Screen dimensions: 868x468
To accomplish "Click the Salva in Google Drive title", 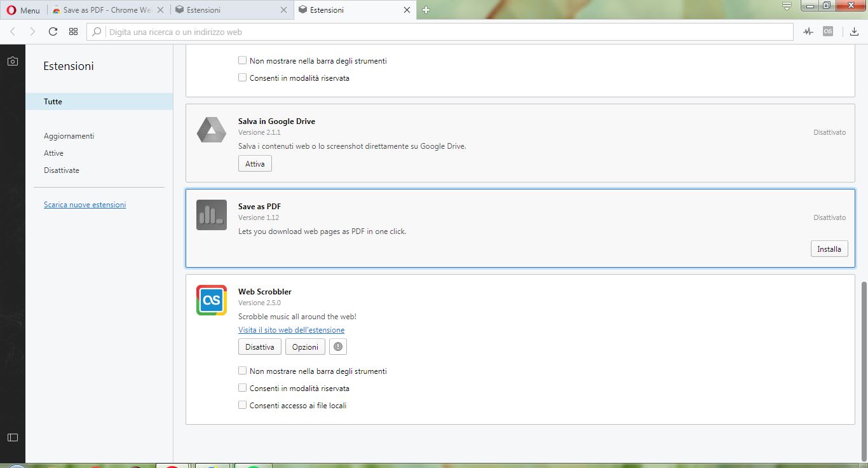I will pos(276,121).
